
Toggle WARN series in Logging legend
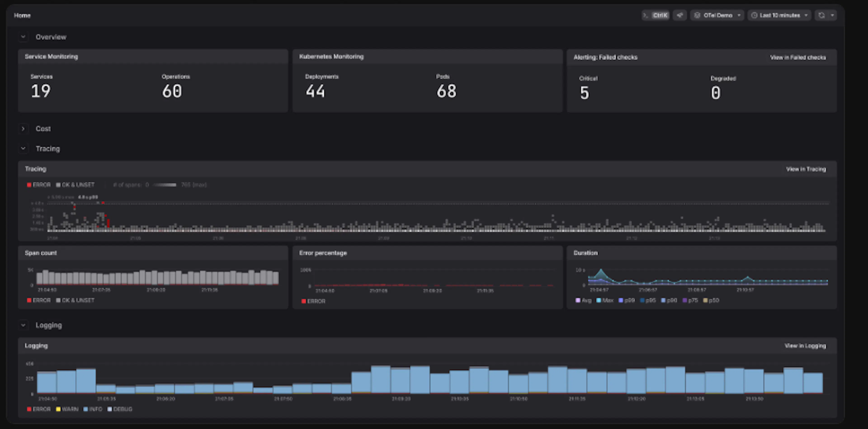67,409
